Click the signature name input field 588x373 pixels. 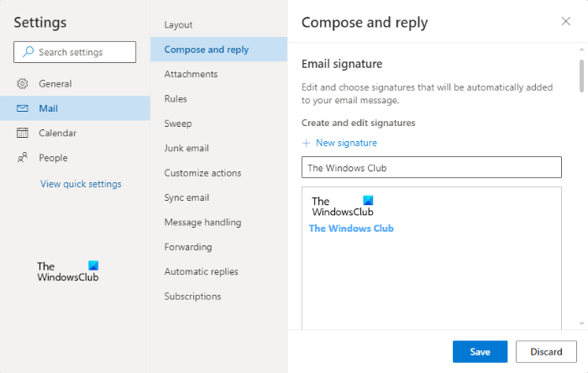pos(431,167)
